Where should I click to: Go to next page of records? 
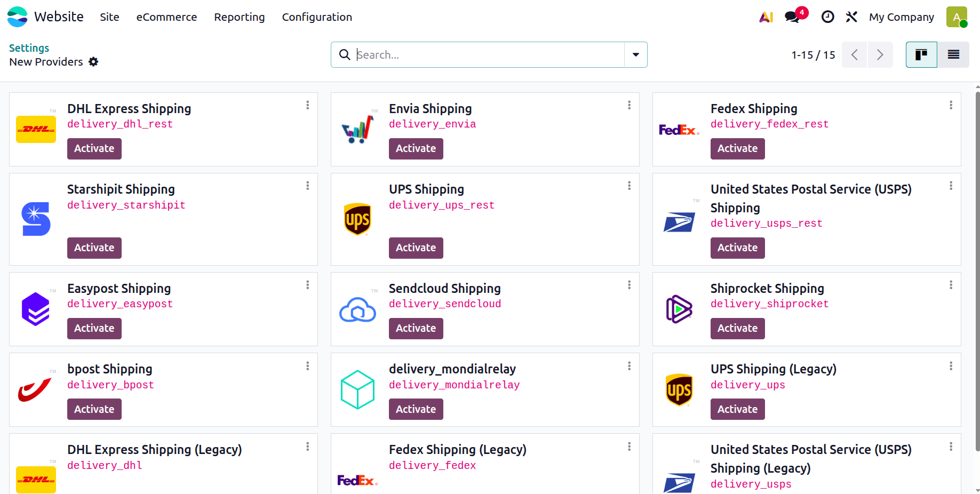(x=880, y=54)
